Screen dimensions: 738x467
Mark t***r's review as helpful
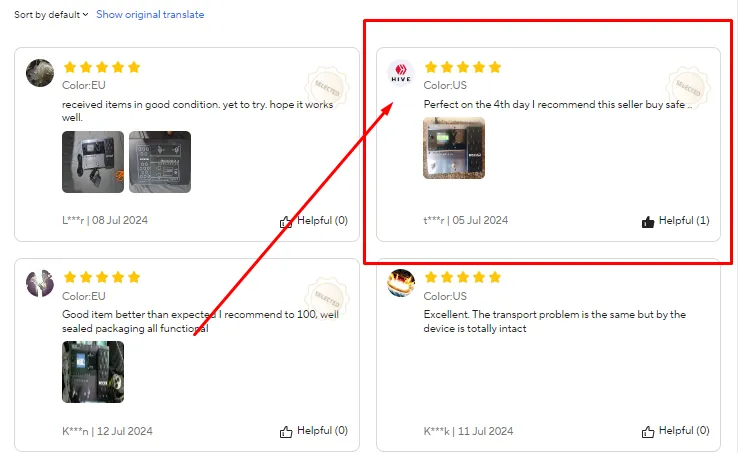(648, 222)
